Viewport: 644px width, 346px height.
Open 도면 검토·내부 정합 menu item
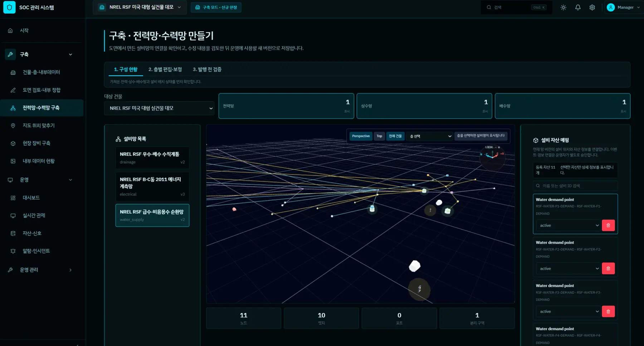click(42, 90)
